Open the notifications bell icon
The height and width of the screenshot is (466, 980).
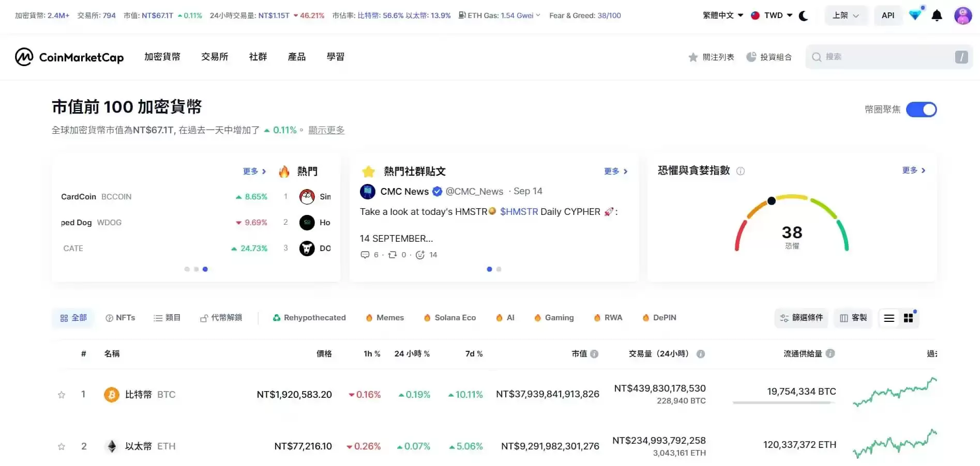[936, 15]
